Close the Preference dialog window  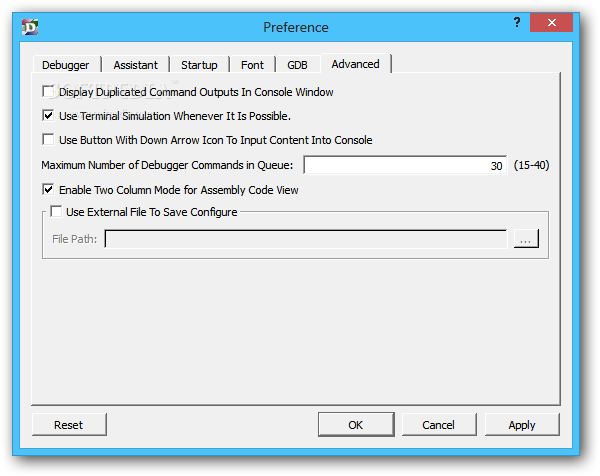[x=551, y=23]
